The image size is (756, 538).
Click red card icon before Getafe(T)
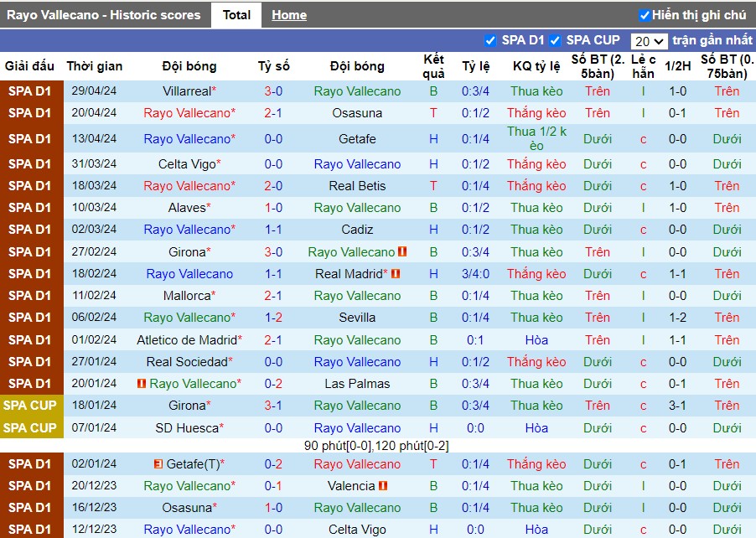(x=158, y=464)
